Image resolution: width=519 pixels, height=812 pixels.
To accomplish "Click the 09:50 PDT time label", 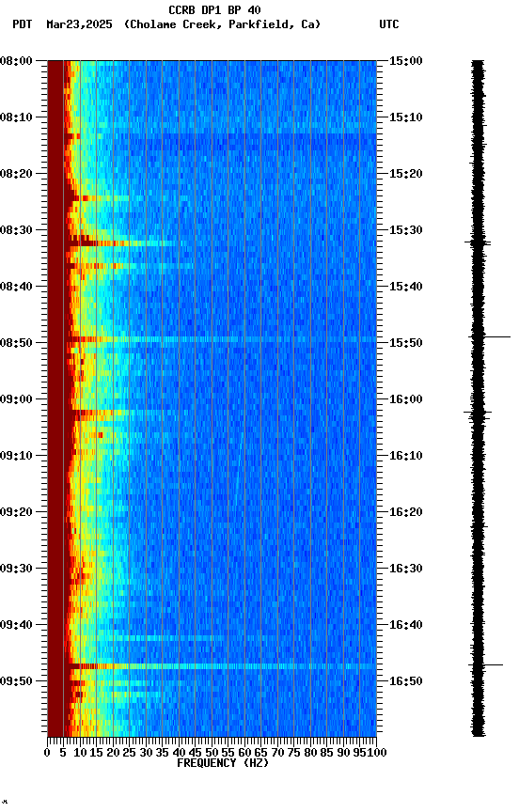I will pos(16,681).
